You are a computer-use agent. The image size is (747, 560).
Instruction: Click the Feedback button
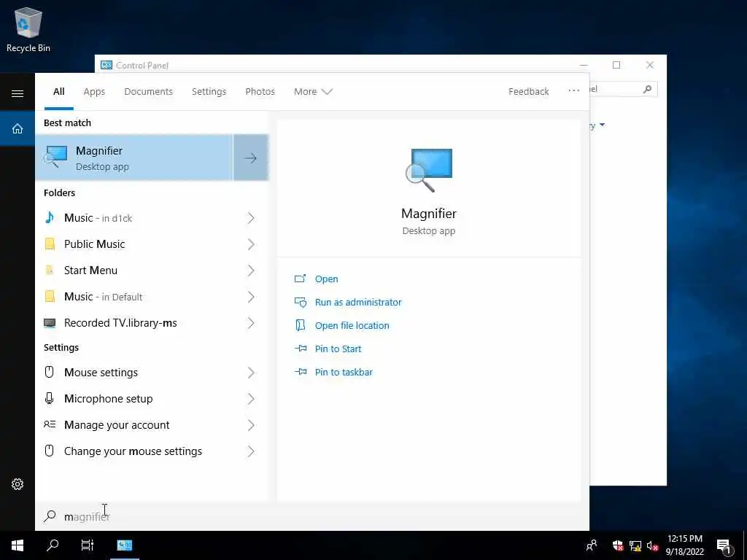[528, 91]
